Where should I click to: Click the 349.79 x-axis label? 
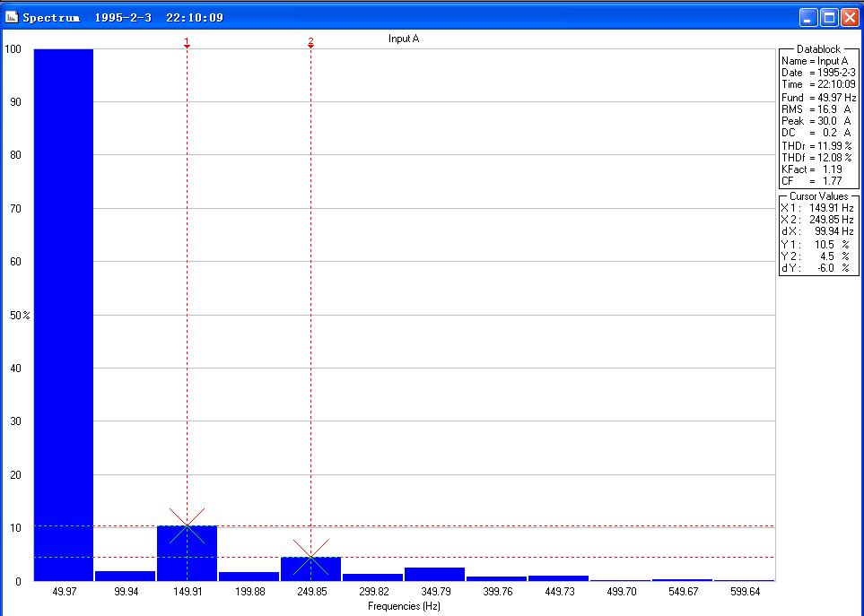coord(435,592)
